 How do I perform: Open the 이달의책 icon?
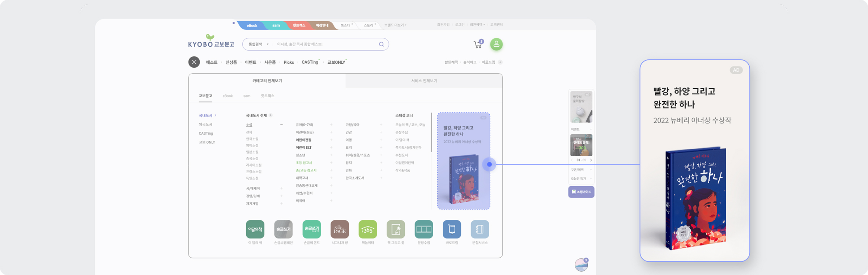[x=255, y=229]
